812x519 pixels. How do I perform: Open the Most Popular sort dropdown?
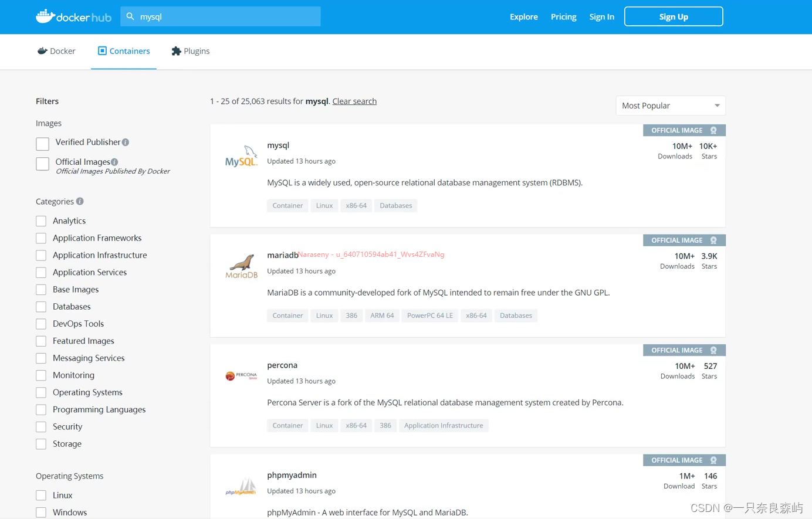[671, 106]
